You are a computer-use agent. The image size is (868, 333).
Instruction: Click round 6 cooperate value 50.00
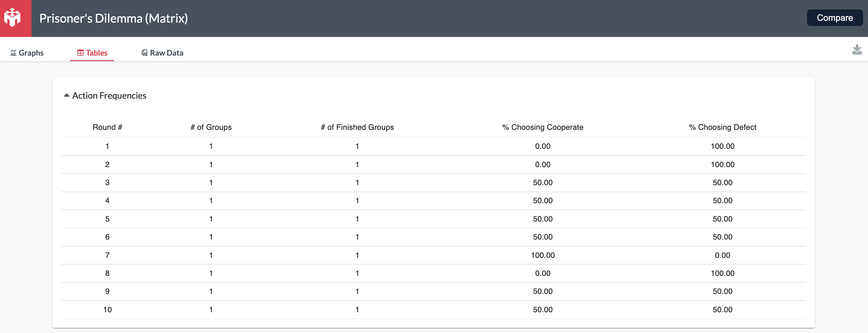click(542, 237)
